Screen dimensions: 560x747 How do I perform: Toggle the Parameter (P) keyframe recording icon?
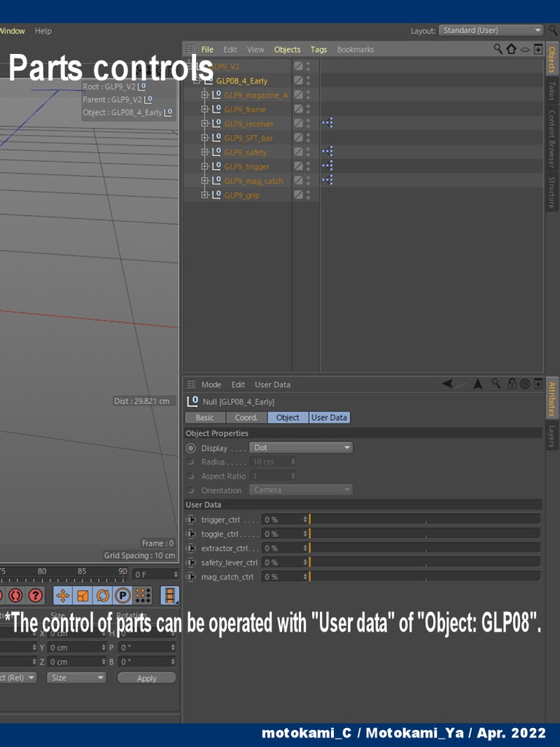click(122, 595)
